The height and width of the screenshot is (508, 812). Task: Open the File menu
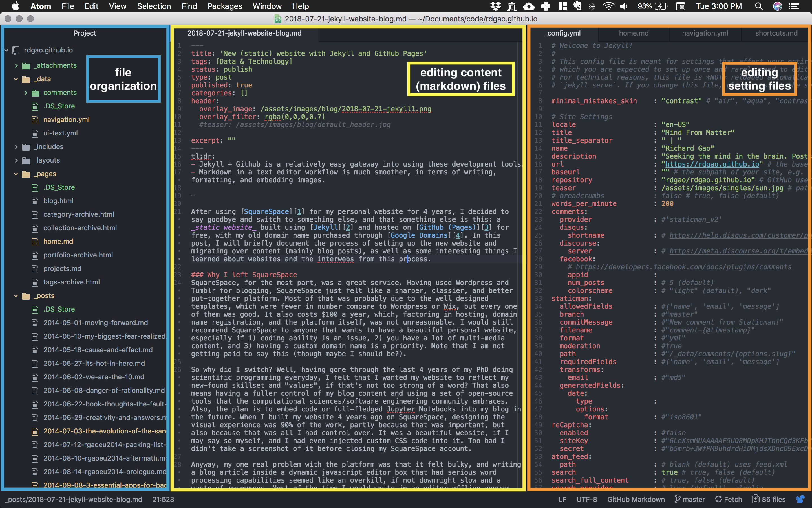pyautogui.click(x=68, y=6)
